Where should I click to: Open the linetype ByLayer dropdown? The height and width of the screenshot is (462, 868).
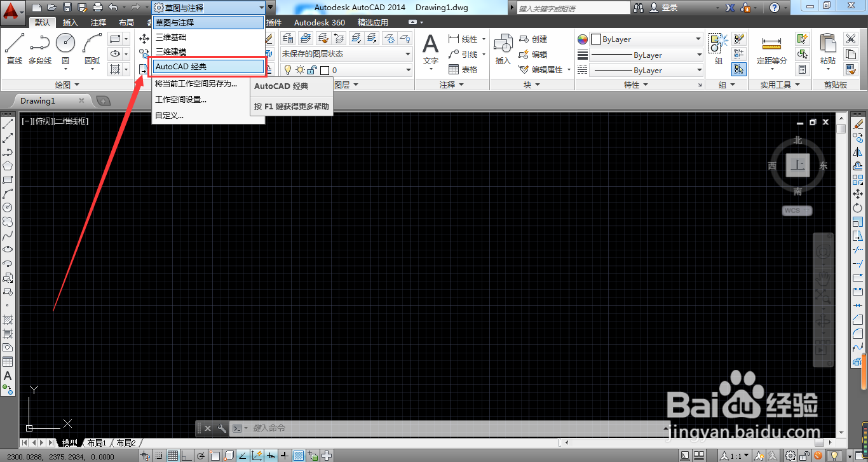[x=646, y=70]
